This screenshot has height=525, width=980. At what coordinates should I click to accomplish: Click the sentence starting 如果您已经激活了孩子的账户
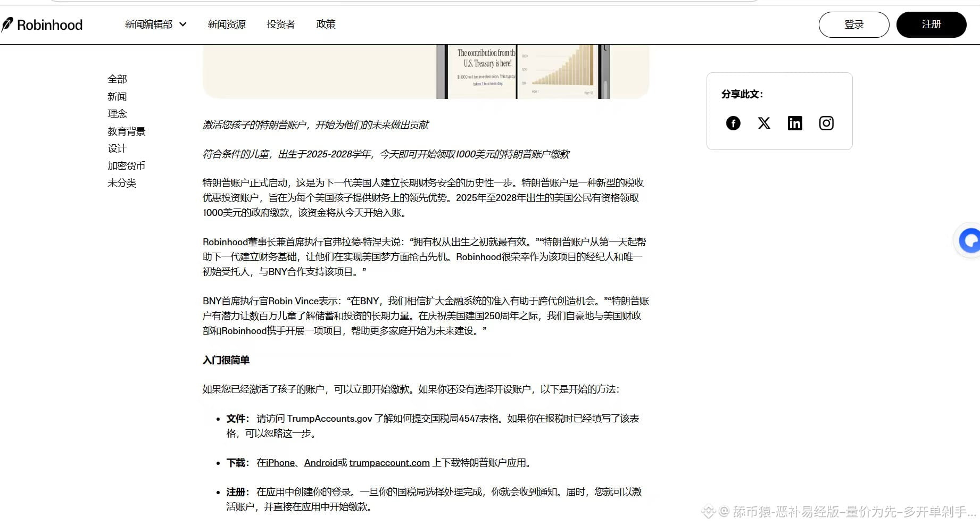411,389
